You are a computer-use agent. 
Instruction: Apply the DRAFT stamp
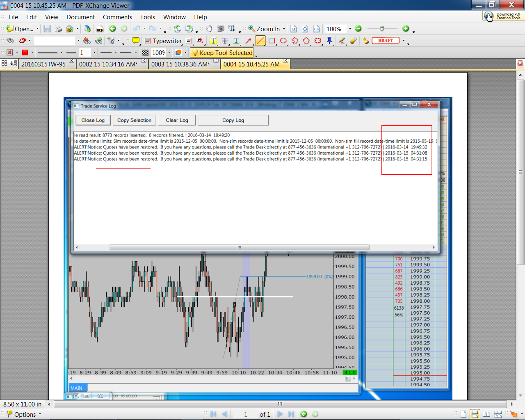pyautogui.click(x=386, y=41)
